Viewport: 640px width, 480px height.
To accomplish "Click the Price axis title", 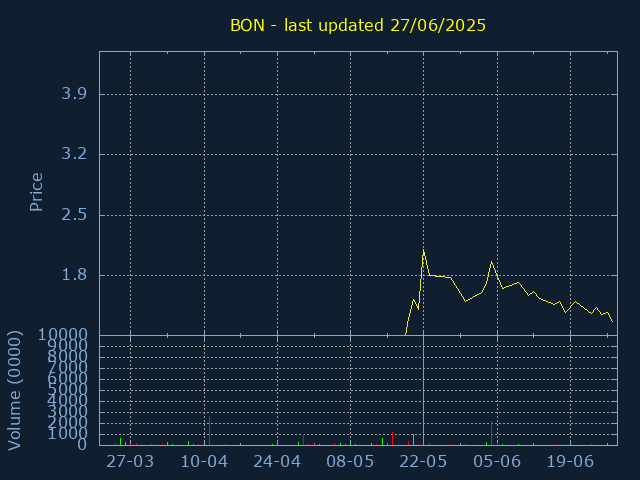I will (36, 192).
